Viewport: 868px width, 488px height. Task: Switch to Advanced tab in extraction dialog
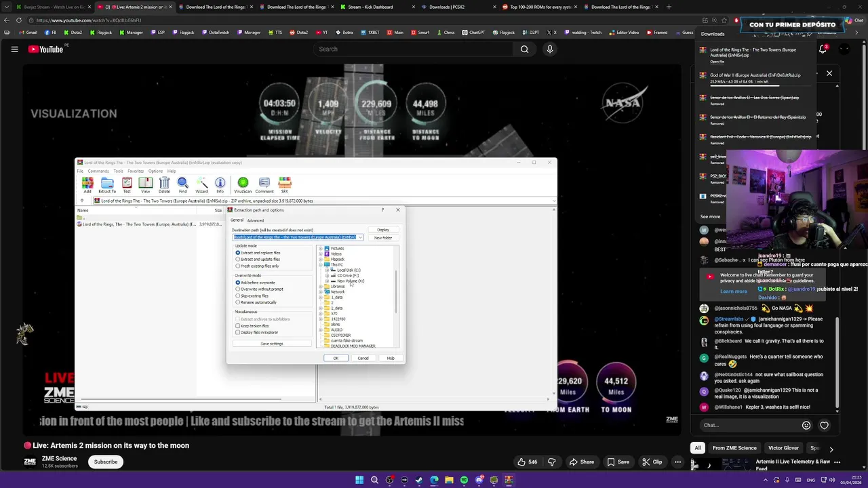(256, 220)
